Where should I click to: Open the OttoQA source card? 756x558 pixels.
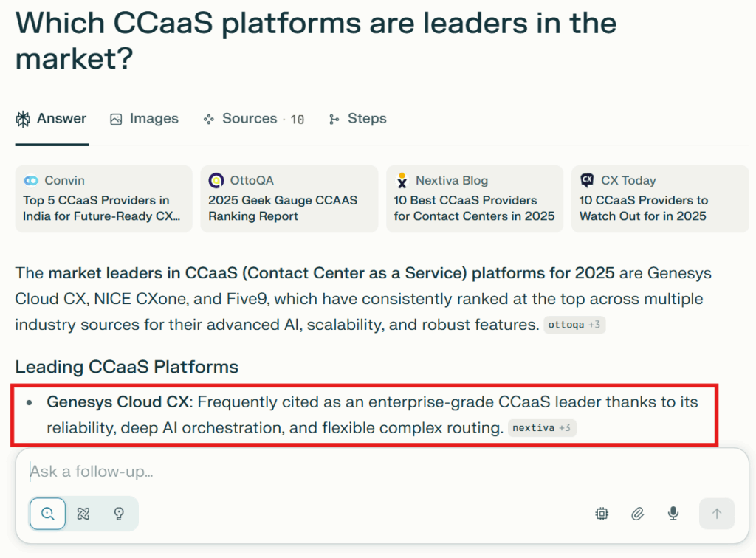pos(289,199)
